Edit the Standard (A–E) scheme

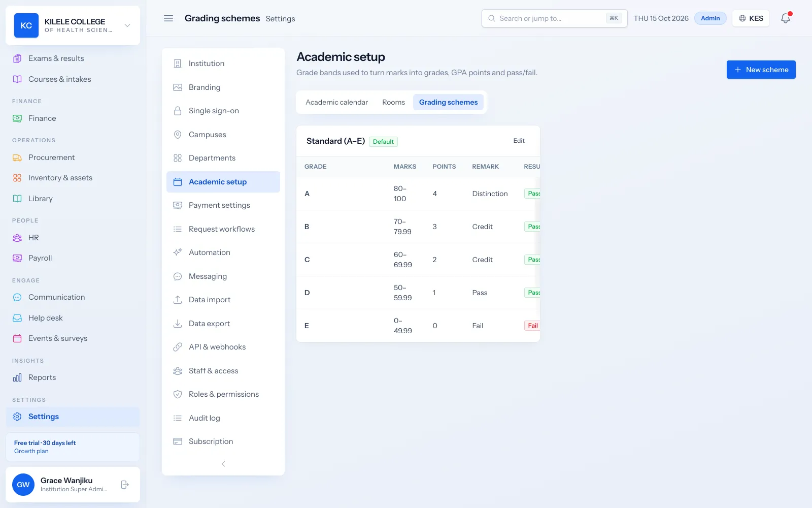(x=519, y=141)
